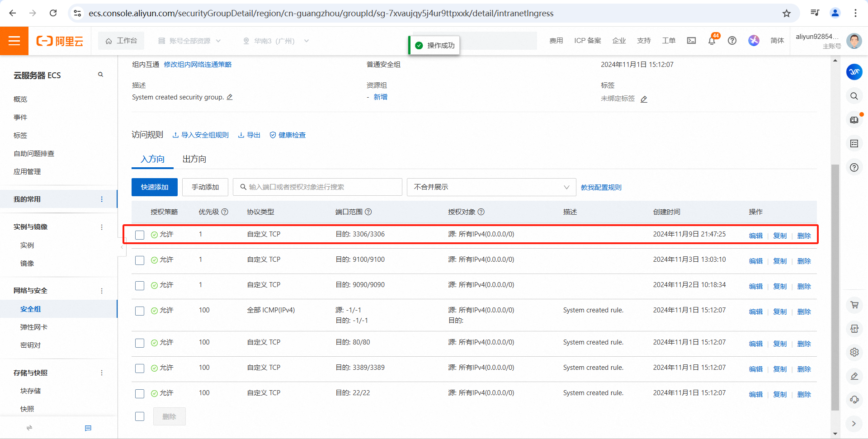Screen dimensions: 868x439
Task: Open the 工作台 workbench in header
Action: [x=121, y=41]
